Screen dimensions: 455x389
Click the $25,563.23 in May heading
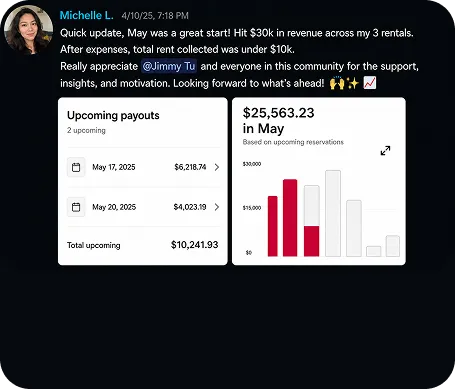point(278,120)
